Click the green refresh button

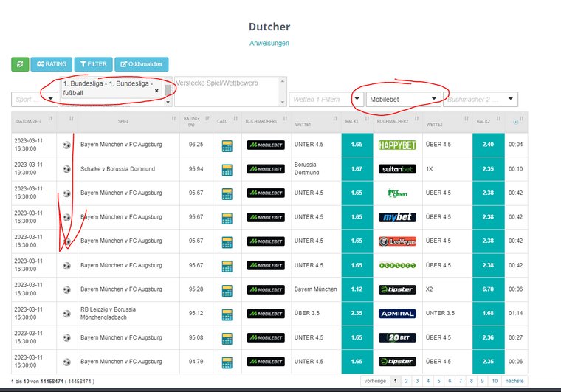(20, 64)
